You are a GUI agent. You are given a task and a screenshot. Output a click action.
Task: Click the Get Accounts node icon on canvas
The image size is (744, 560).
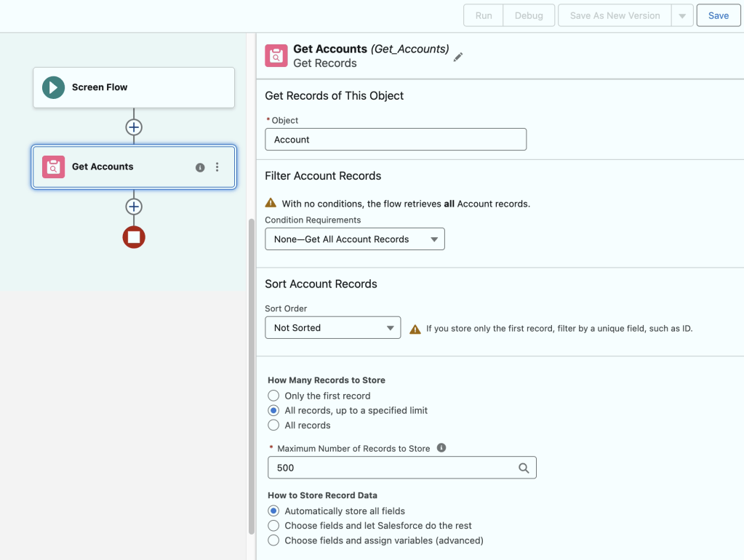pos(53,167)
